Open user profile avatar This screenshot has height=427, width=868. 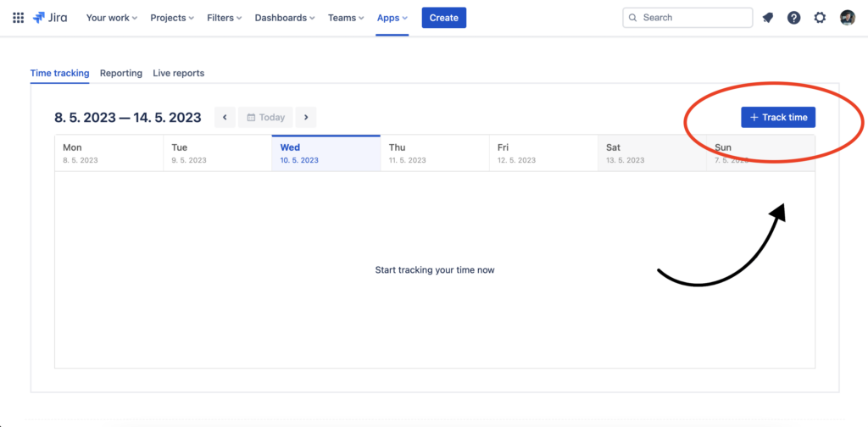[848, 18]
